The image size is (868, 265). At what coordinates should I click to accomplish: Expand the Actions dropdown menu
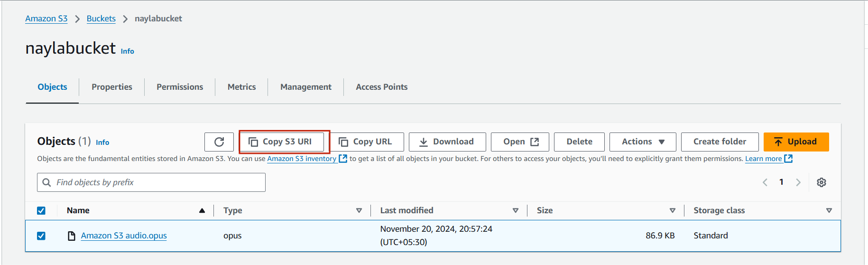[x=643, y=142]
